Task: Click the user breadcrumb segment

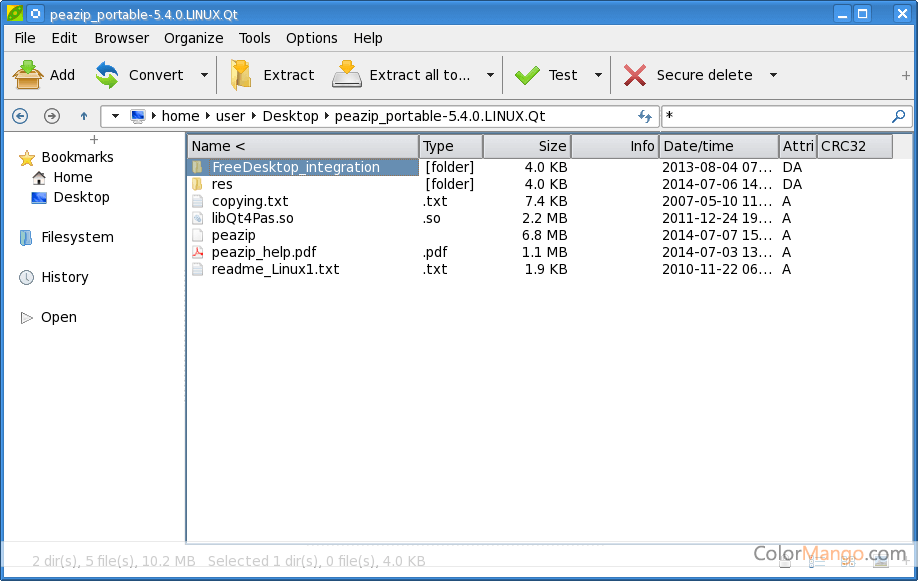Action: pyautogui.click(x=230, y=116)
